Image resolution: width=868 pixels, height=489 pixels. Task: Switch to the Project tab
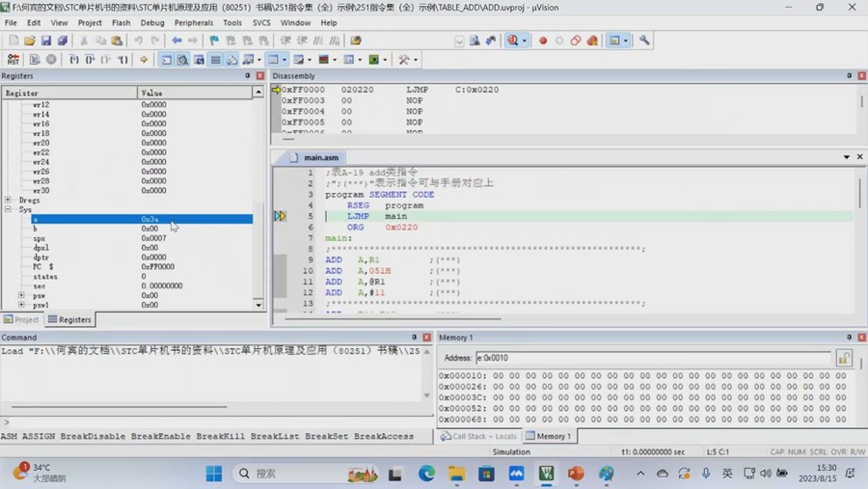[x=21, y=319]
